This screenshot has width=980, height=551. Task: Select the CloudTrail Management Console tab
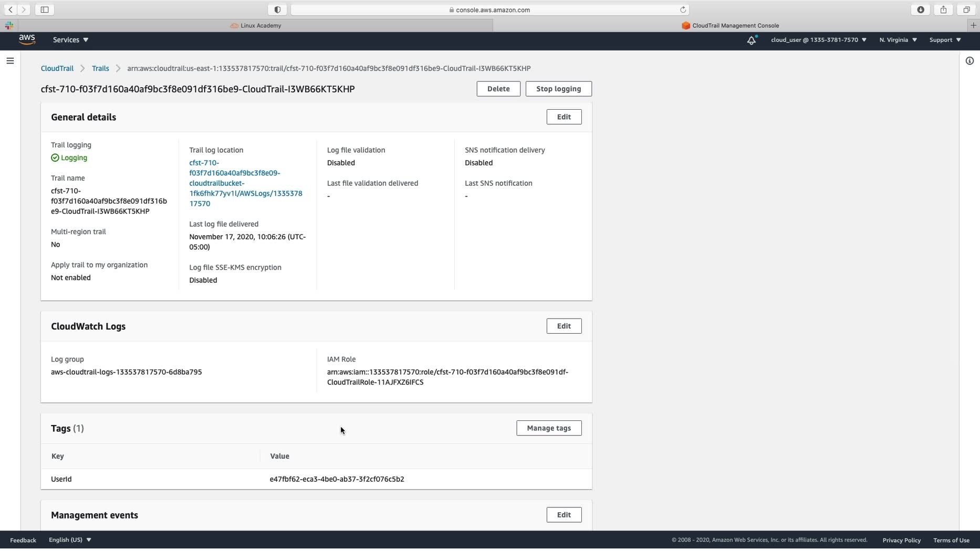click(731, 25)
